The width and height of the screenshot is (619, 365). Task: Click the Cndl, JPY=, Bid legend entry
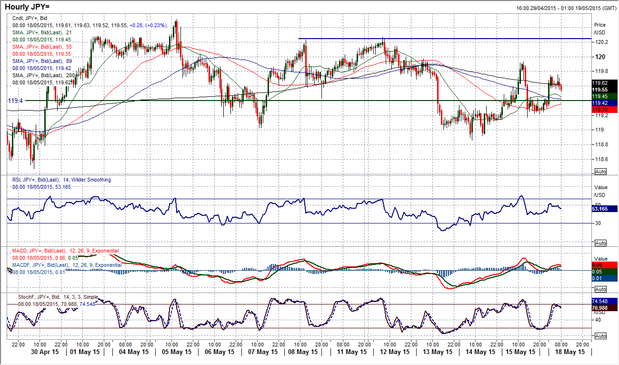click(x=30, y=18)
